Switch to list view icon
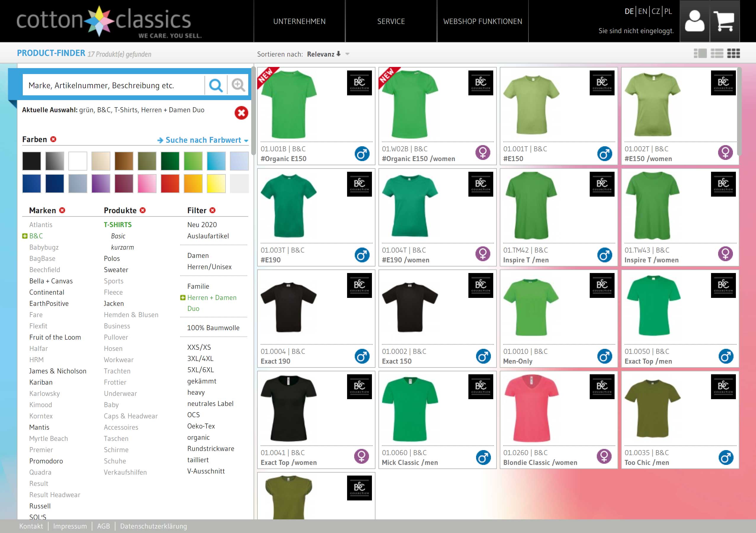Screen dimensions: 756x533 click(x=717, y=53)
